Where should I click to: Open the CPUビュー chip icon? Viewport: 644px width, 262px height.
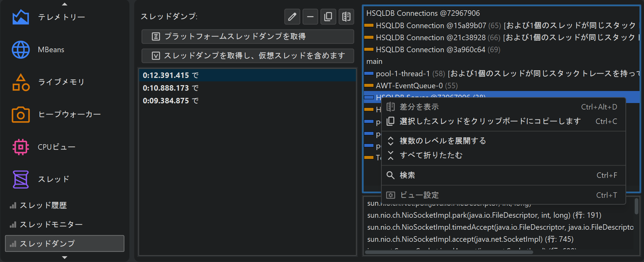coord(21,147)
